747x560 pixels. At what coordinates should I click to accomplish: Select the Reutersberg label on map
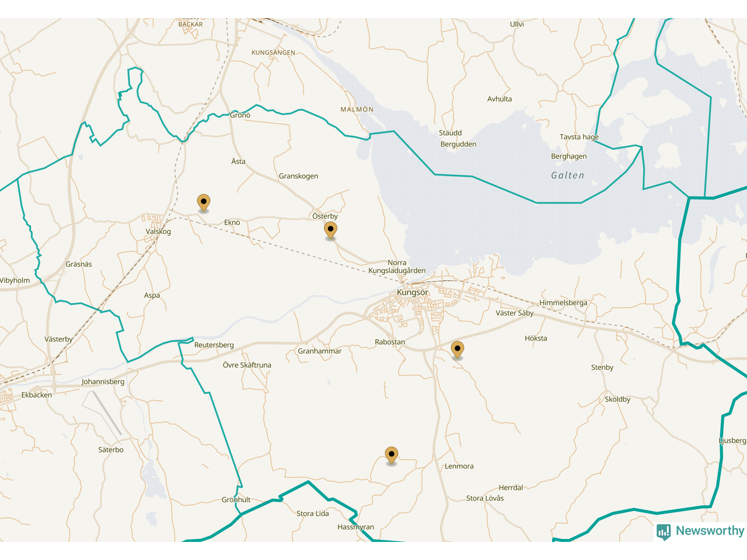tap(214, 345)
